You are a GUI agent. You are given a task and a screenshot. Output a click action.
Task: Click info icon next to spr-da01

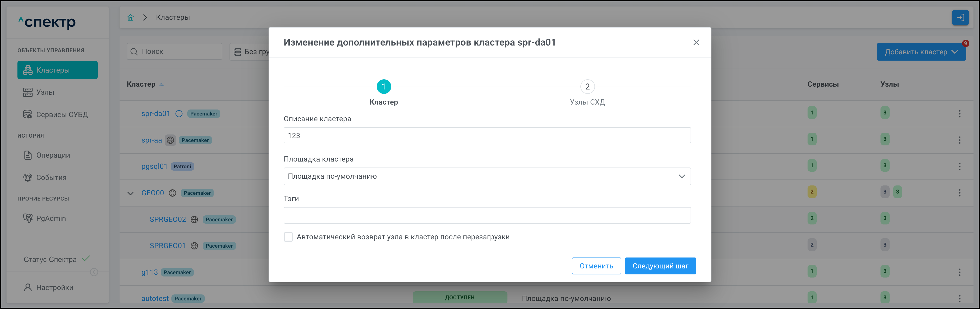[179, 114]
